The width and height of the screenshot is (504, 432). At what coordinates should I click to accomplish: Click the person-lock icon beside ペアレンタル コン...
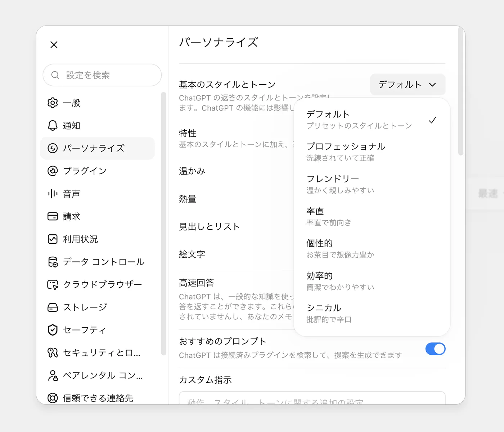[x=53, y=375]
